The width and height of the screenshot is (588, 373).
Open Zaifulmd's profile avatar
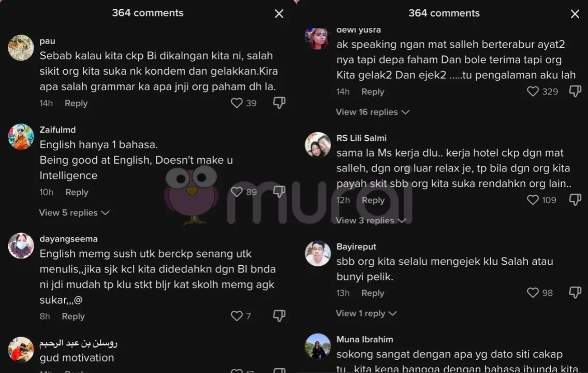coord(21,137)
